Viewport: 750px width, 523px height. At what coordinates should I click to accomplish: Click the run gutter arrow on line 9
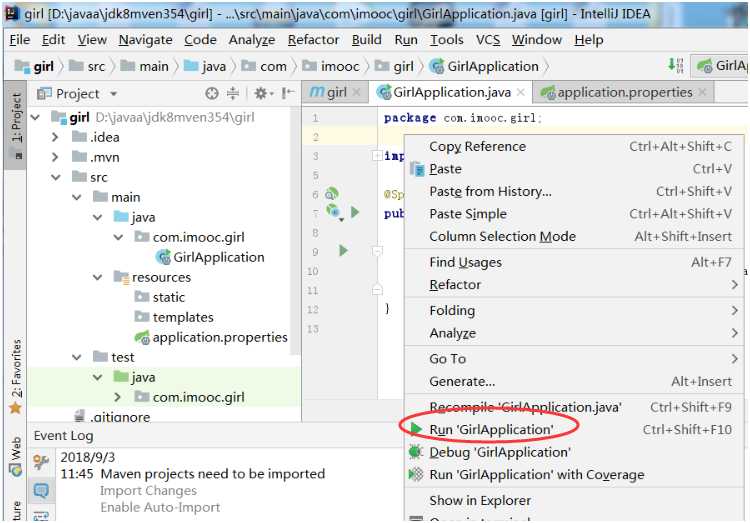[343, 250]
